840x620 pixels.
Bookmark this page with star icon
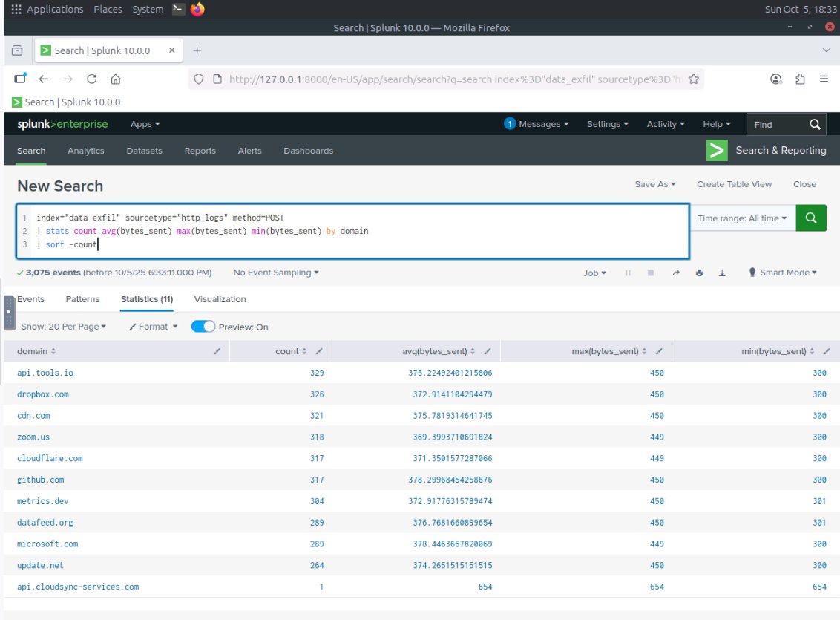coord(694,79)
